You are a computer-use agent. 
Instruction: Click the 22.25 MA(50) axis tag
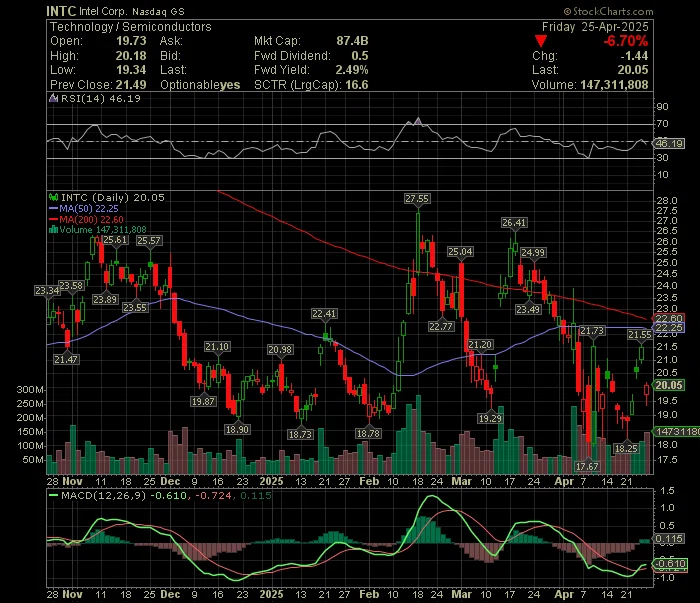669,328
